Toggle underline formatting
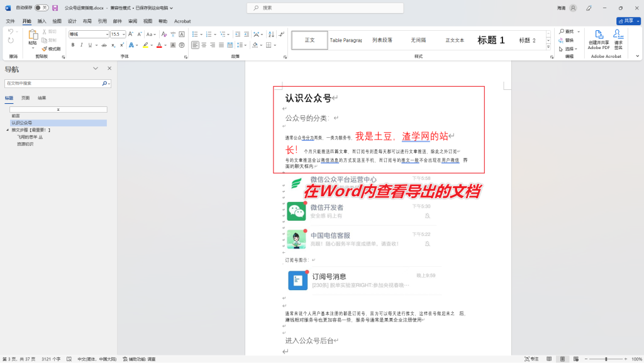This screenshot has height=363, width=644. pos(90,44)
